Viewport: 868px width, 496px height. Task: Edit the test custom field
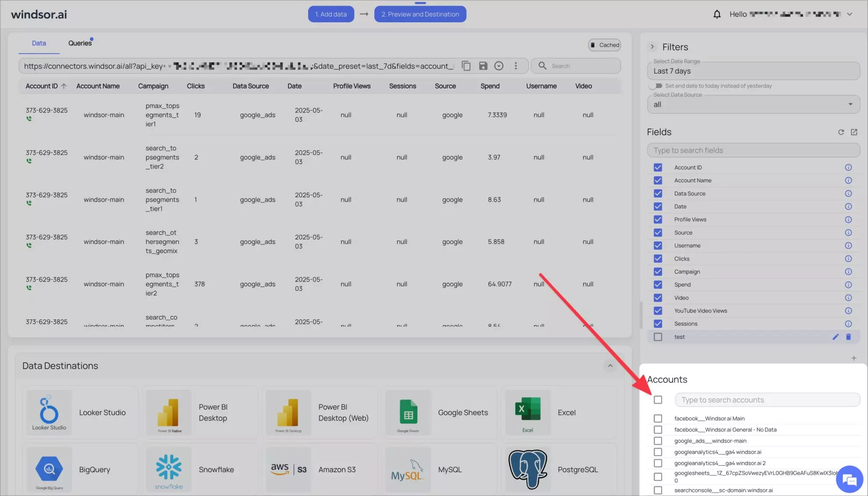(836, 337)
